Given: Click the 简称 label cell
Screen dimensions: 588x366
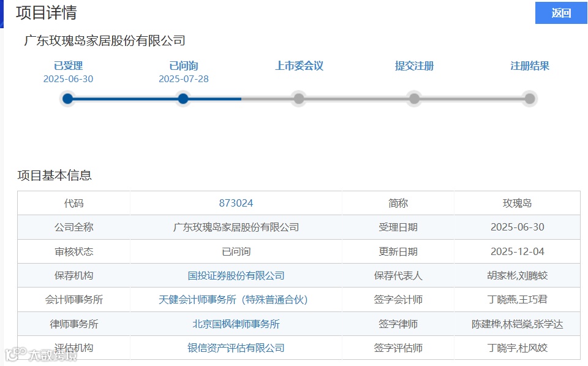Looking at the screenshot, I should click(398, 203).
